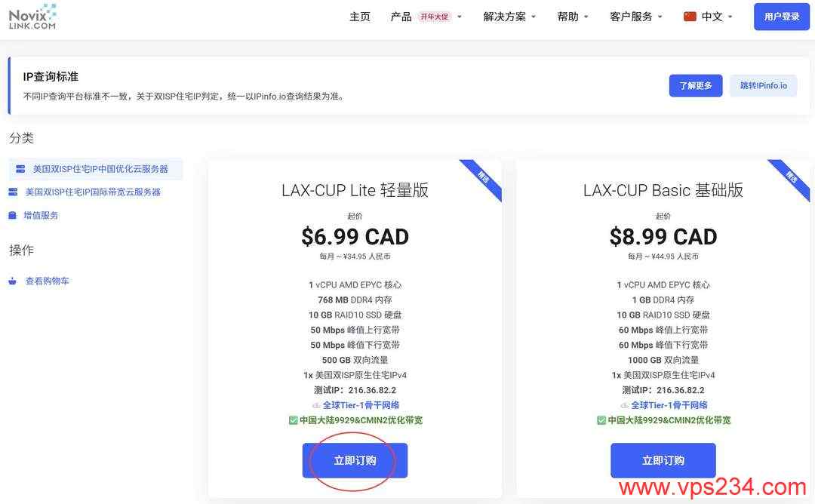
Task: Click the IP查询标准 notice heading
Action: pos(51,76)
